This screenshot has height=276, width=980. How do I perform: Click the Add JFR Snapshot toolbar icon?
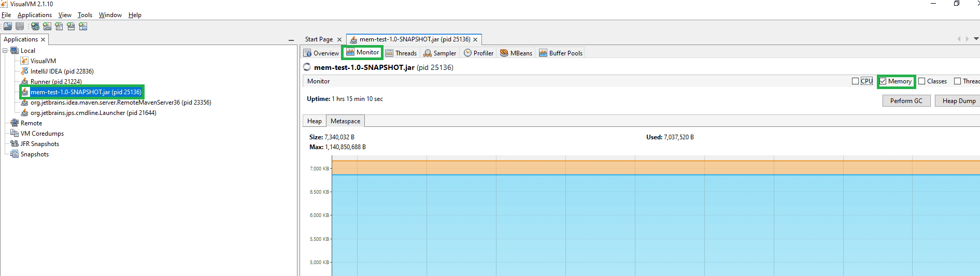tap(71, 26)
